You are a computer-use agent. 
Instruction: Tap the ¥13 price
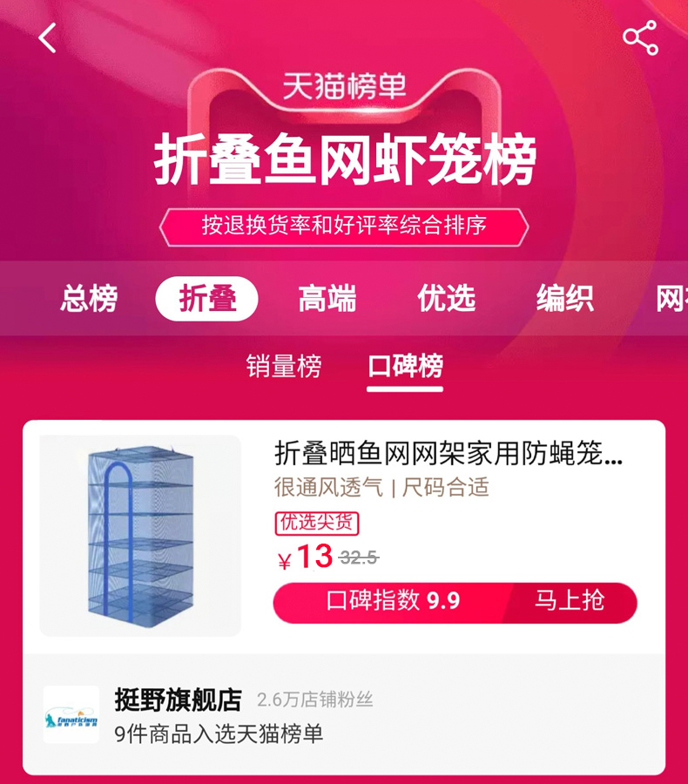click(x=306, y=556)
